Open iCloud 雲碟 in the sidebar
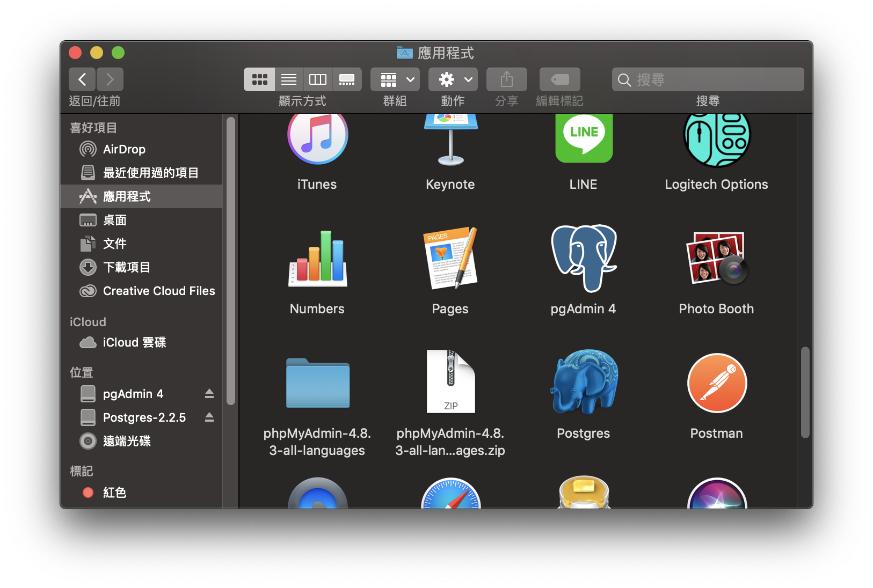Viewport: 873px width, 588px height. [x=142, y=342]
